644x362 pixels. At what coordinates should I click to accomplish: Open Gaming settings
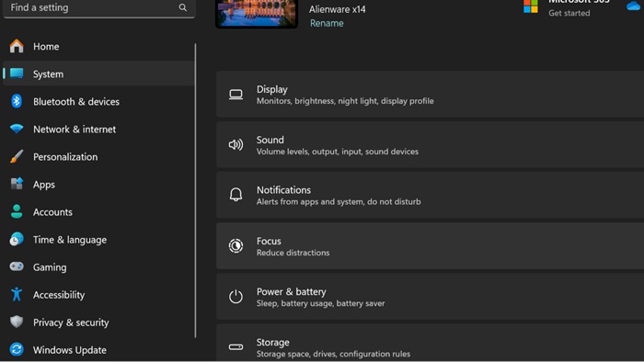(x=98, y=266)
